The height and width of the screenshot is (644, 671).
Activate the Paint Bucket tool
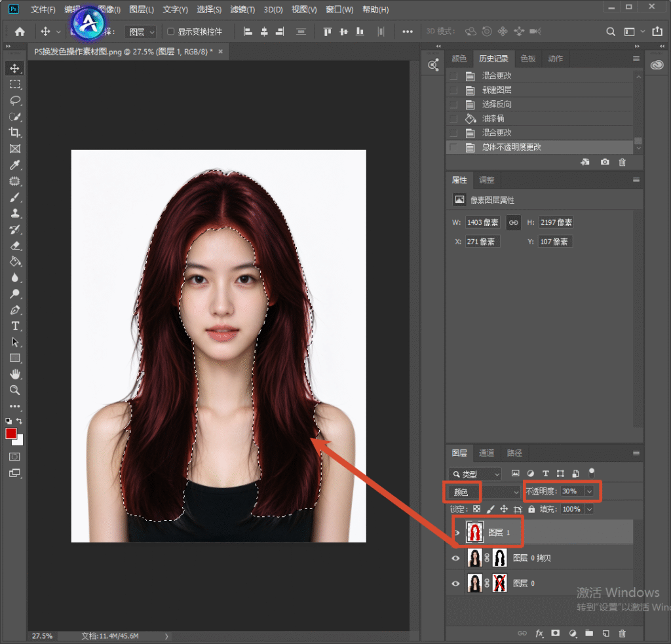point(15,261)
